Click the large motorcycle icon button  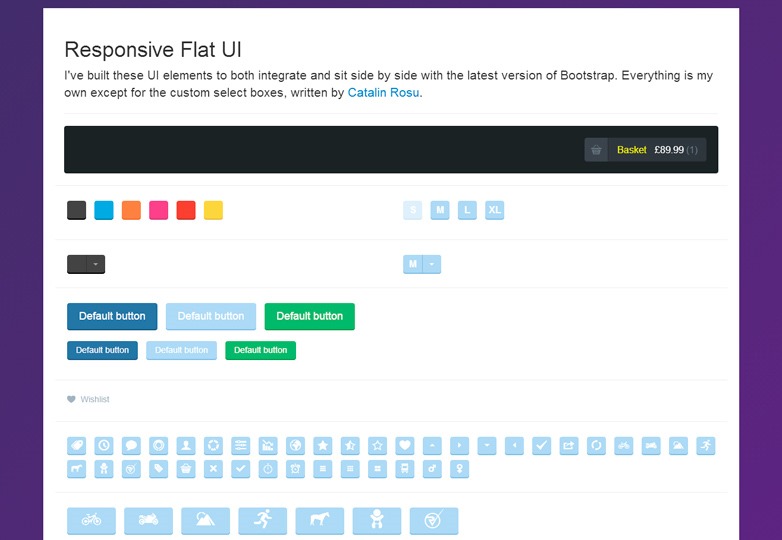pos(148,520)
